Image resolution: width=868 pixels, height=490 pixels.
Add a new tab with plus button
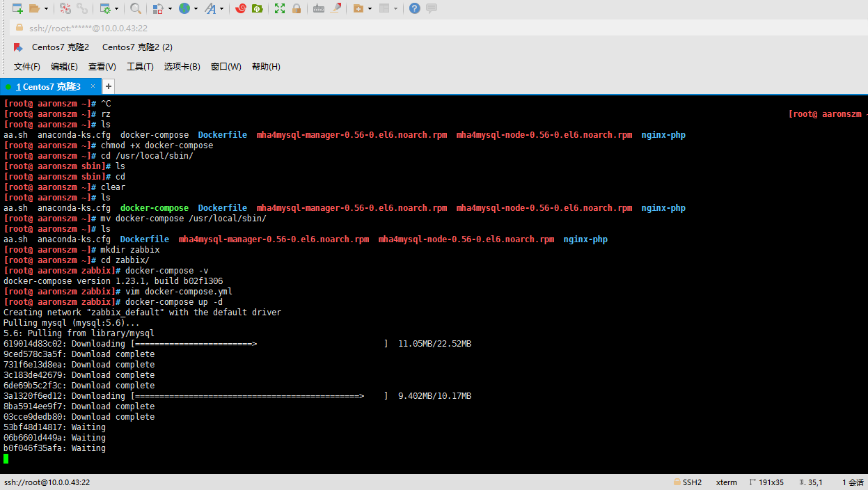109,86
